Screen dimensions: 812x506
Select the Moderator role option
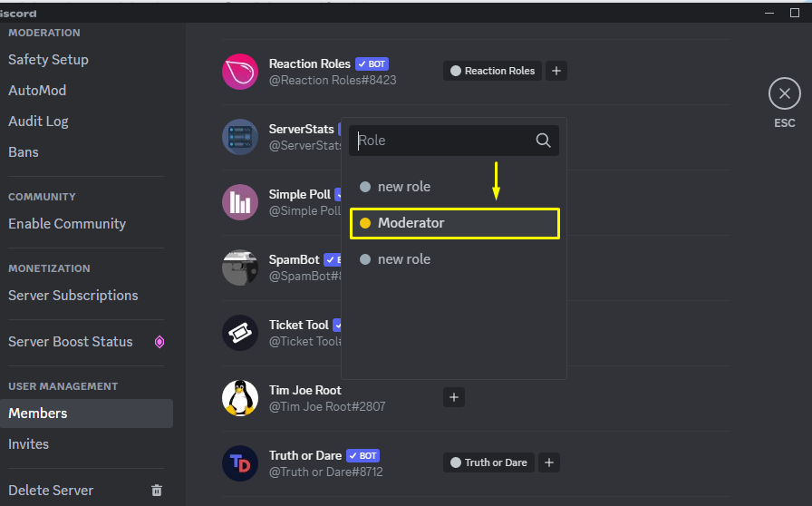tap(455, 223)
